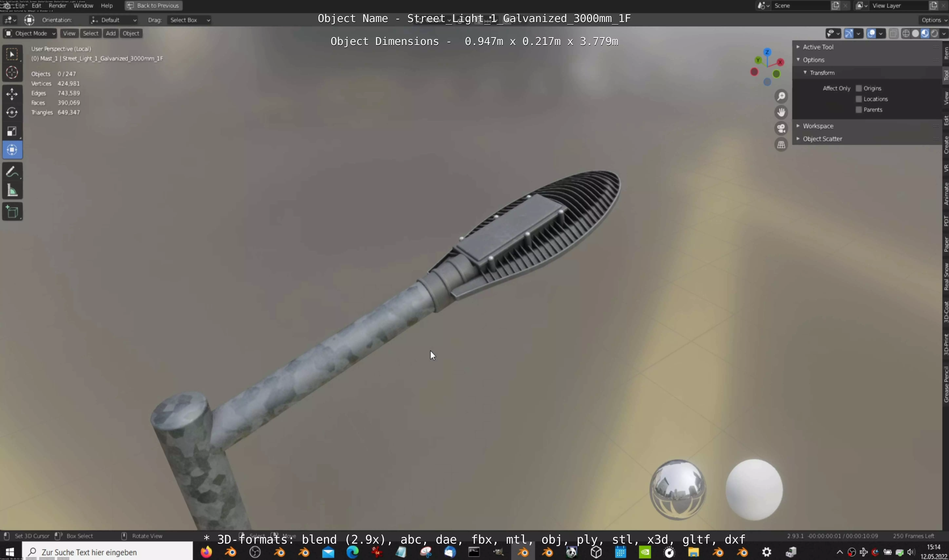Toggle viewport gizmos display button

tap(849, 34)
